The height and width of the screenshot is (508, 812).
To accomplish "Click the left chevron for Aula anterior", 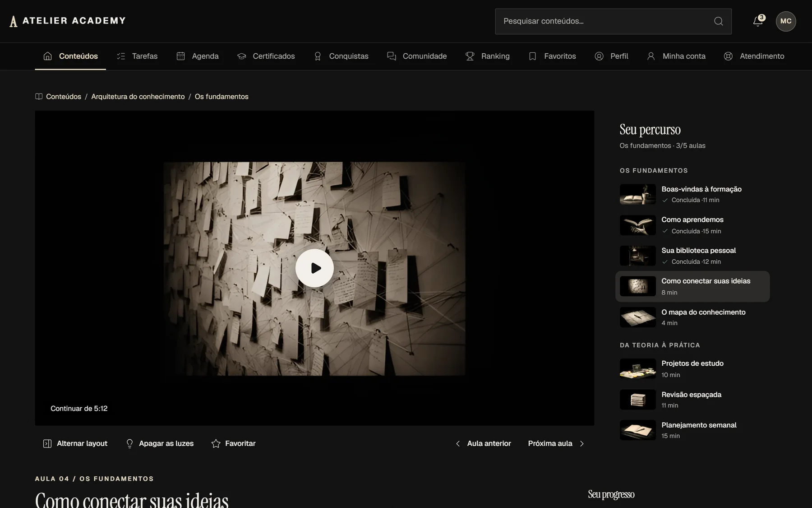I will click(458, 443).
